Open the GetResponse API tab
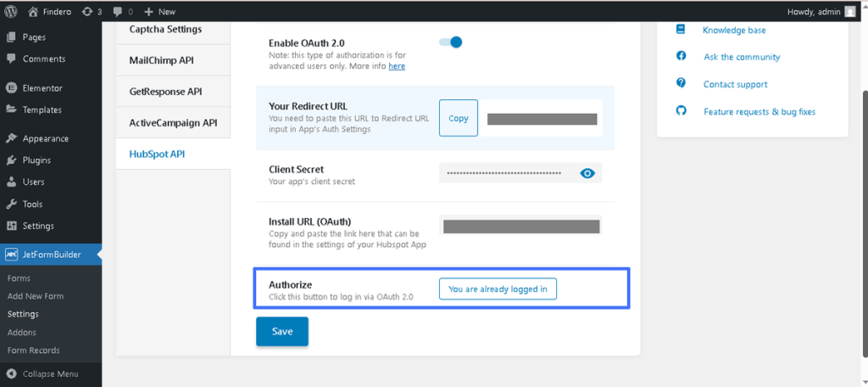The width and height of the screenshot is (868, 387). (x=173, y=91)
